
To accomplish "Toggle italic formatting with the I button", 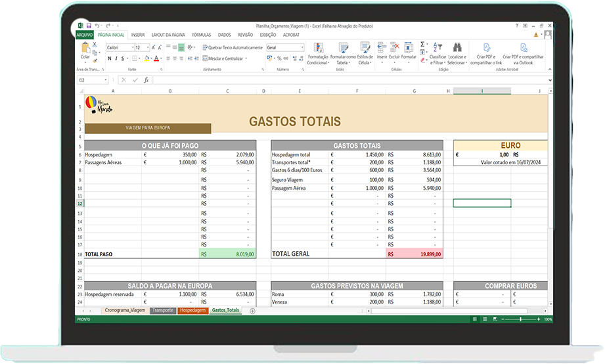I will tap(116, 58).
